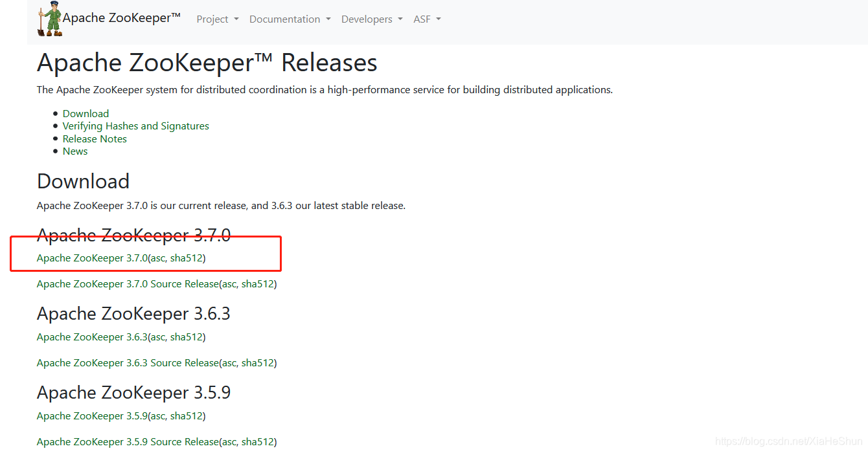Viewport: 868px width, 453px height.
Task: Open sha512 for 3.6.3 Source Release
Action: [258, 363]
